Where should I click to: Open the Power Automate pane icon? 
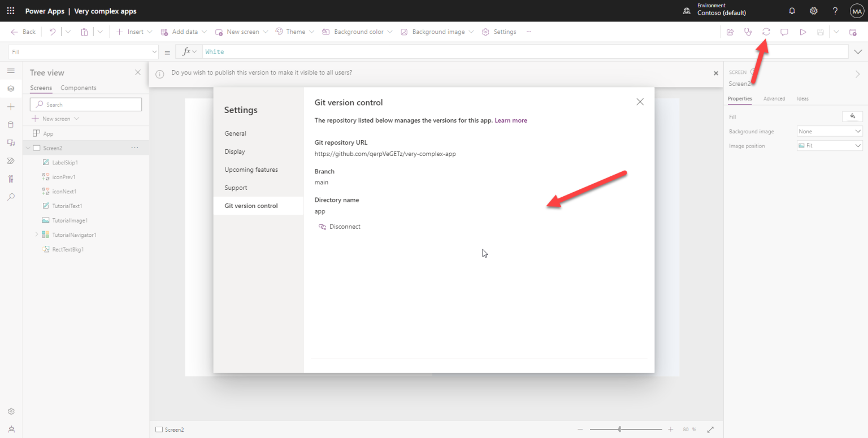coord(11,161)
